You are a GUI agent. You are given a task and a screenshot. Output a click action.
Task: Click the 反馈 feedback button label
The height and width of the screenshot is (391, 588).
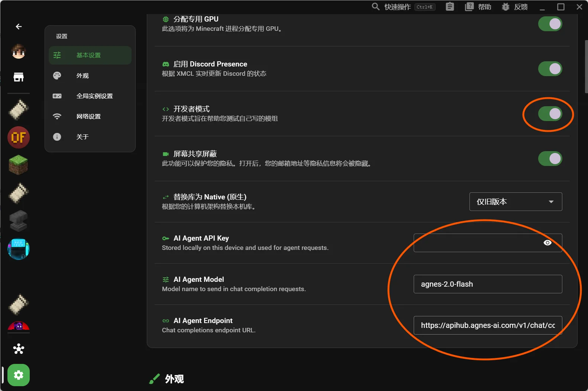click(x=521, y=7)
